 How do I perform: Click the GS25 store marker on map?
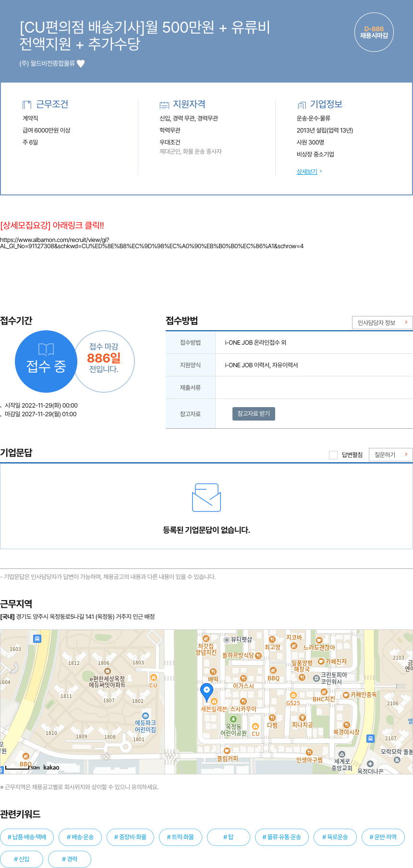click(x=293, y=695)
